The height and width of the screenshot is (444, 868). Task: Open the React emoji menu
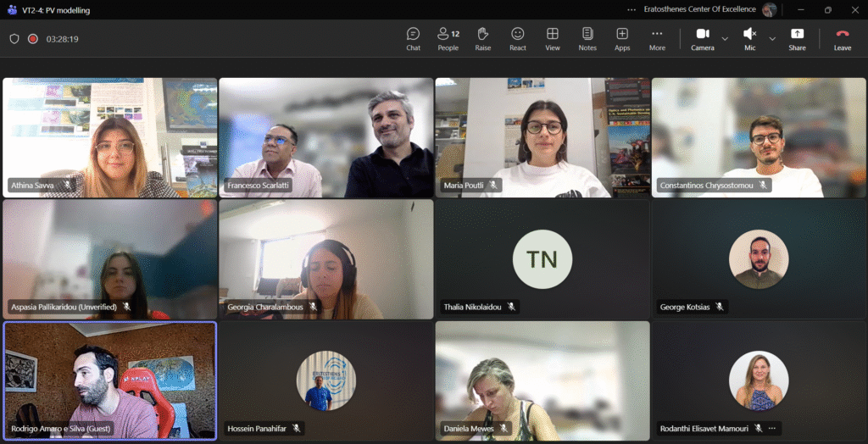tap(517, 38)
